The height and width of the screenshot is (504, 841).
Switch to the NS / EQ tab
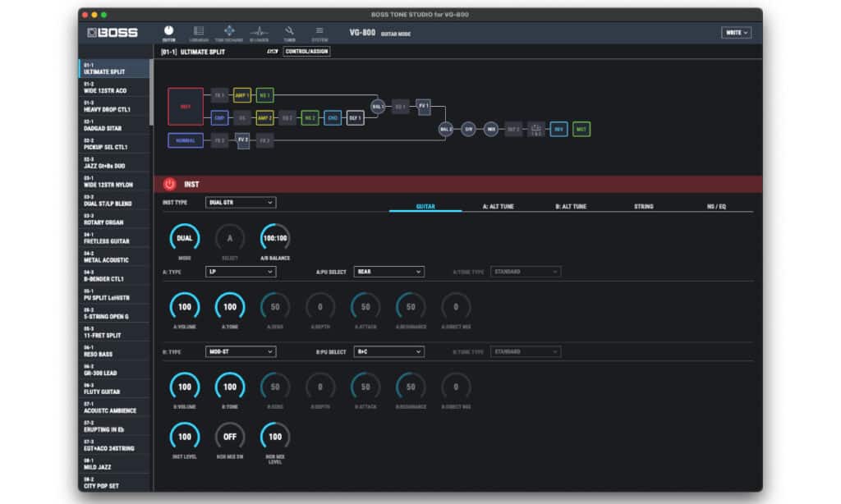pos(716,206)
